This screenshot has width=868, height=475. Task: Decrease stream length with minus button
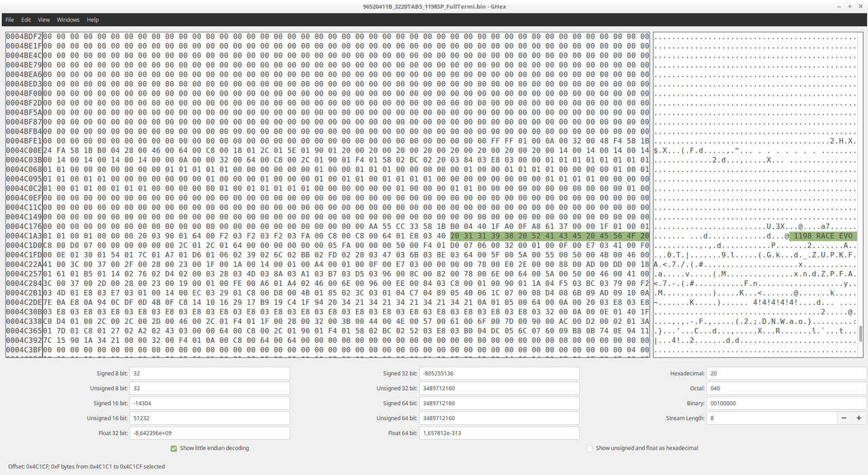844,418
